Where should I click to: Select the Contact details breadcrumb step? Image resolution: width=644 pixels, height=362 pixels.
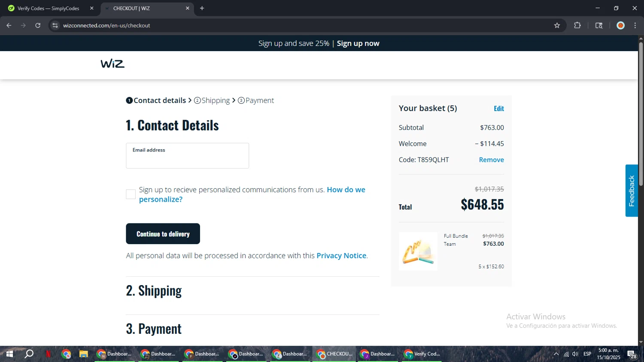(156, 100)
